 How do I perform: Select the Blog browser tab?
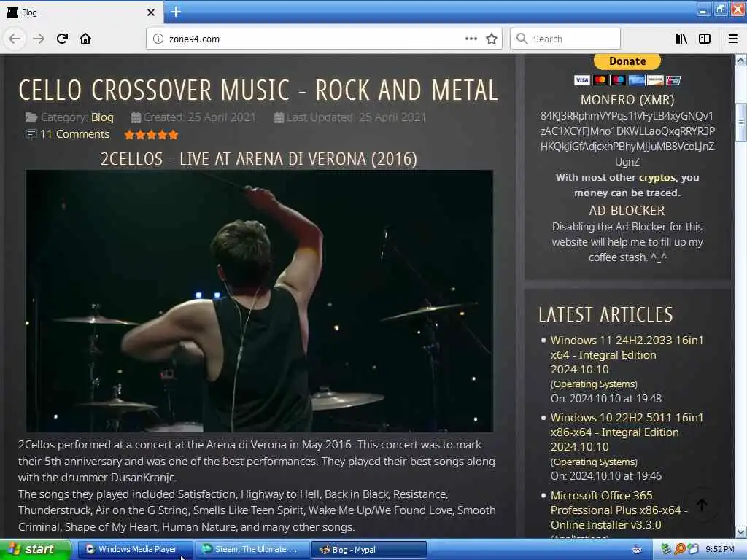82,12
